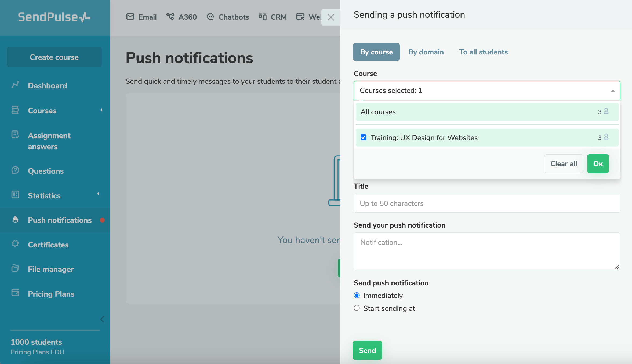Uncheck Training: UX Design for Websites checkbox
Viewport: 632px width, 364px height.
(364, 138)
